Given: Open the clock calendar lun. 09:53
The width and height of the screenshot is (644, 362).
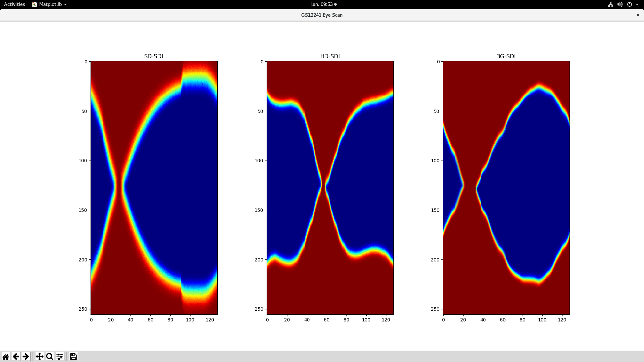Looking at the screenshot, I should pos(324,4).
